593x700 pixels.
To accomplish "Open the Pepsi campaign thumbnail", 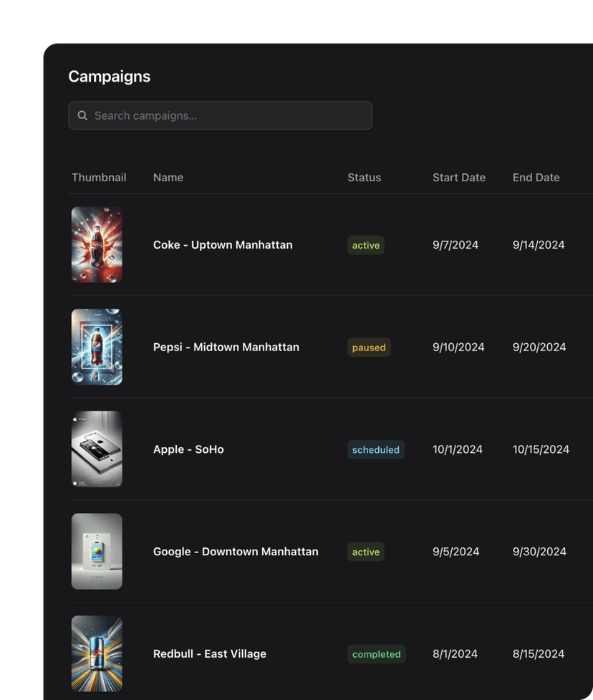I will [97, 347].
